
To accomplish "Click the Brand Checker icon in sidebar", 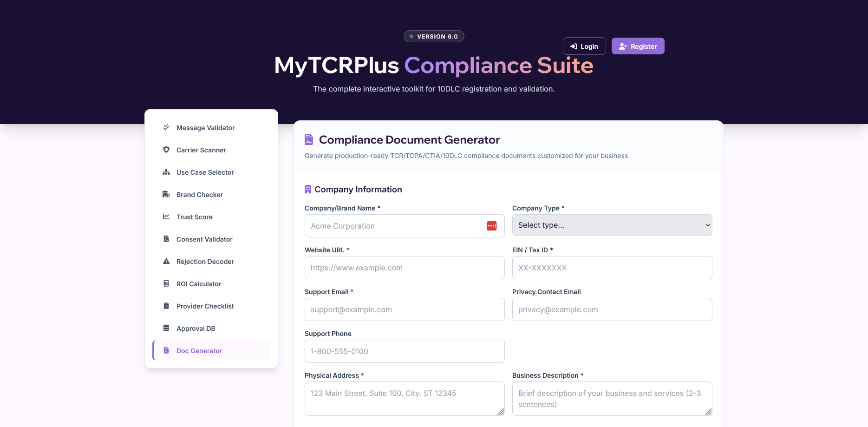I will point(166,194).
